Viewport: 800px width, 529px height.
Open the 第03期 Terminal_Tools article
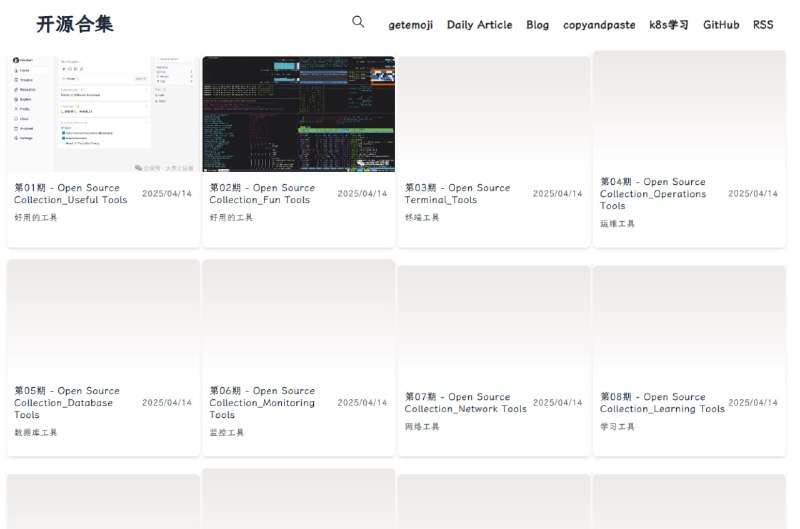457,194
